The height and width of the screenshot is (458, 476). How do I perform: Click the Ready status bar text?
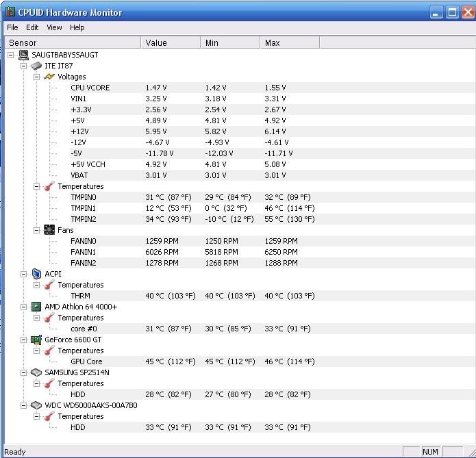pyautogui.click(x=14, y=452)
